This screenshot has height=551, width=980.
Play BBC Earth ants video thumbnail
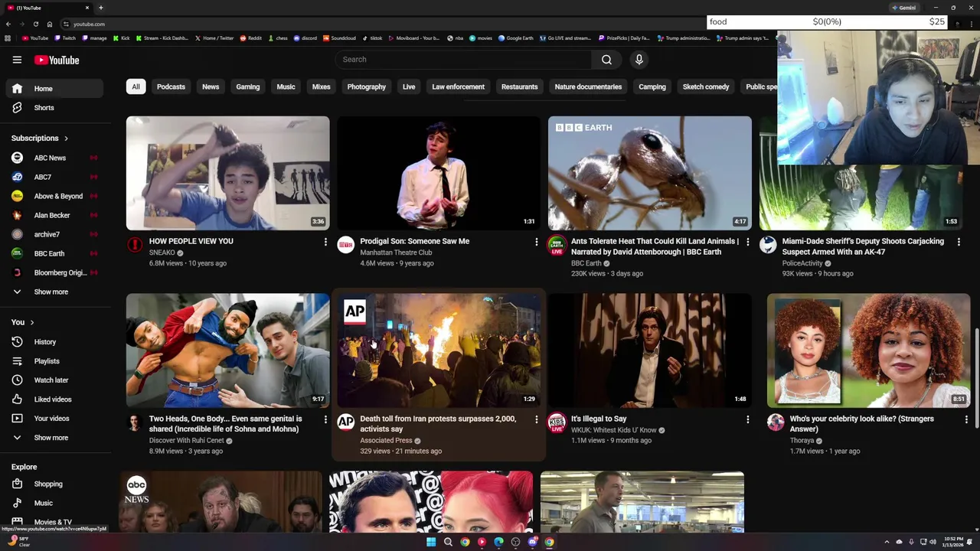click(x=650, y=173)
